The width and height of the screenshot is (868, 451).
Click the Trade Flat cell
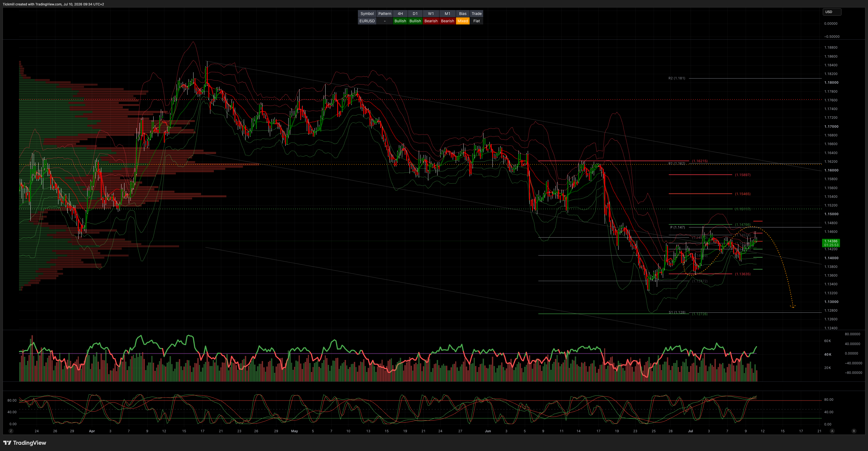point(476,21)
